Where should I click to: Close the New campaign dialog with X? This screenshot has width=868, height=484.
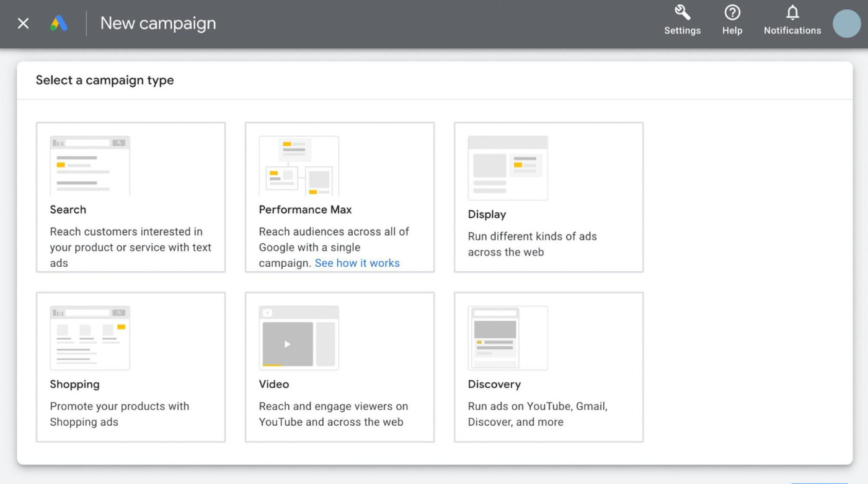pyautogui.click(x=23, y=24)
